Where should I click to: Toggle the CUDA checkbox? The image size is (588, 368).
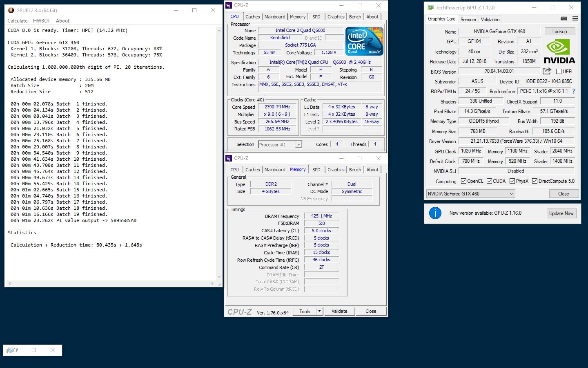tap(489, 181)
